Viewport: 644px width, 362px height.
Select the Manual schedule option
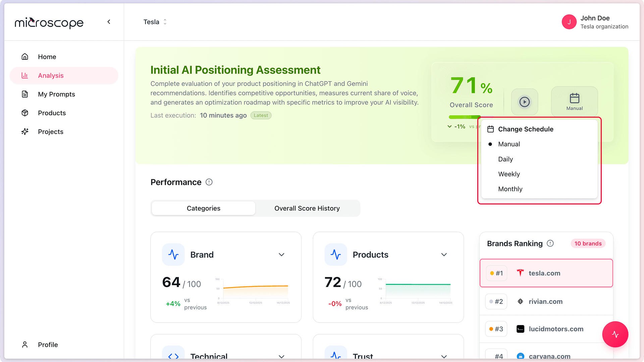point(509,144)
